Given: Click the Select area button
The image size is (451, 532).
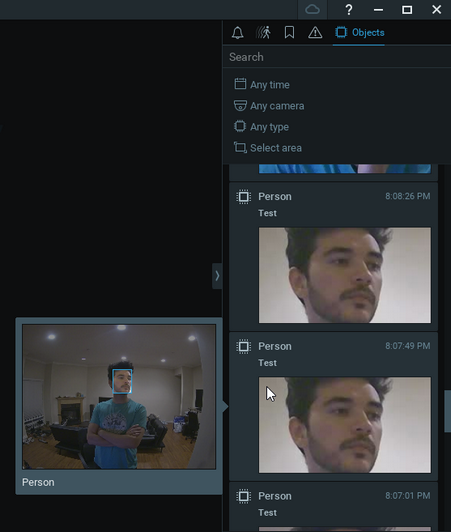Looking at the screenshot, I should point(268,148).
